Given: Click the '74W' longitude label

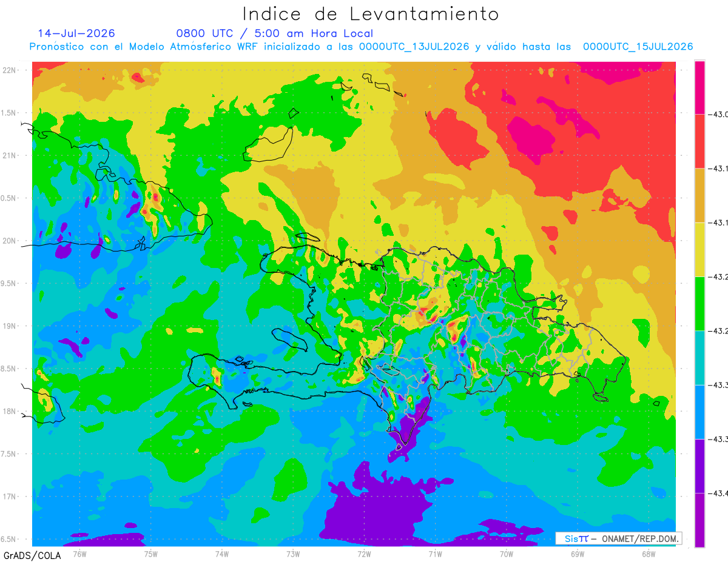Looking at the screenshot, I should 222,554.
